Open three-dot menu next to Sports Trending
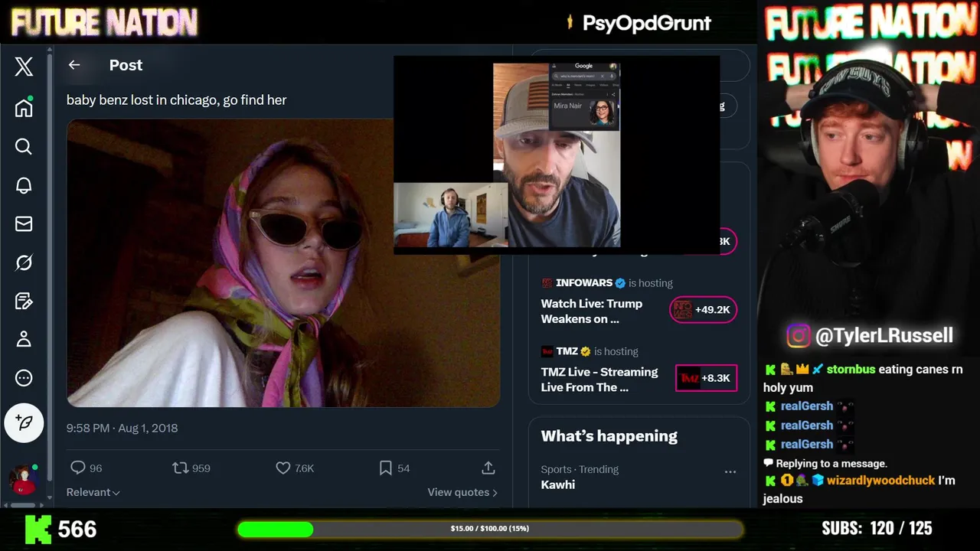The width and height of the screenshot is (980, 551). point(730,471)
